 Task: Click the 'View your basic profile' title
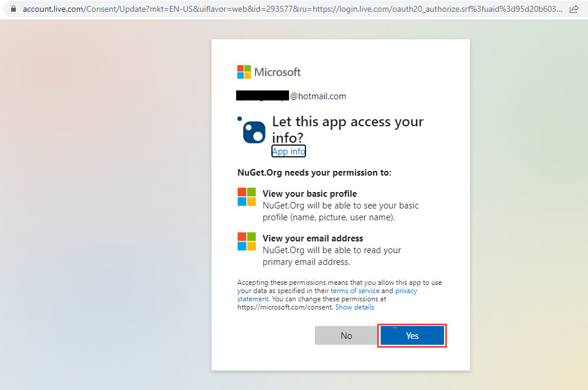tap(310, 194)
